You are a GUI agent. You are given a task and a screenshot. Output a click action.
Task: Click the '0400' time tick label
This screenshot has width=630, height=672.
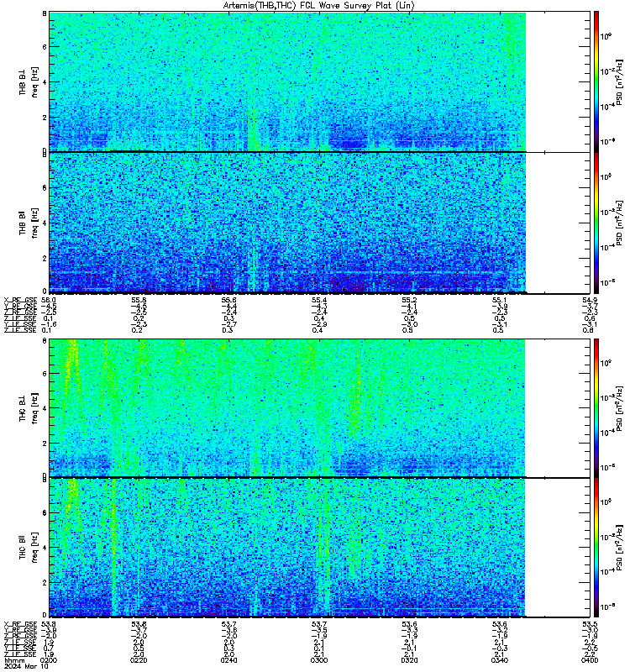pos(590,660)
